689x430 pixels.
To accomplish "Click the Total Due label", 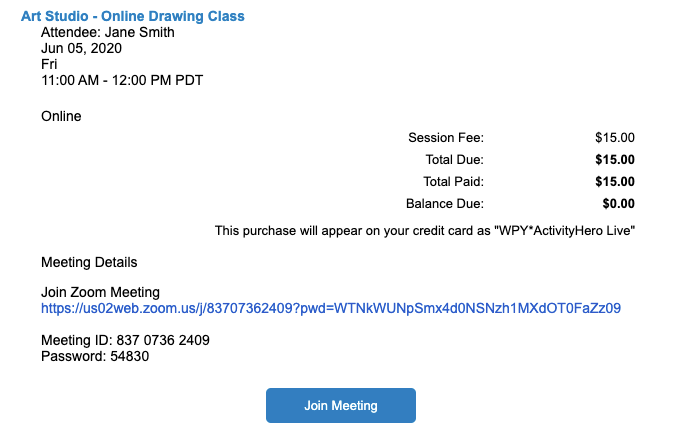I will [x=454, y=159].
